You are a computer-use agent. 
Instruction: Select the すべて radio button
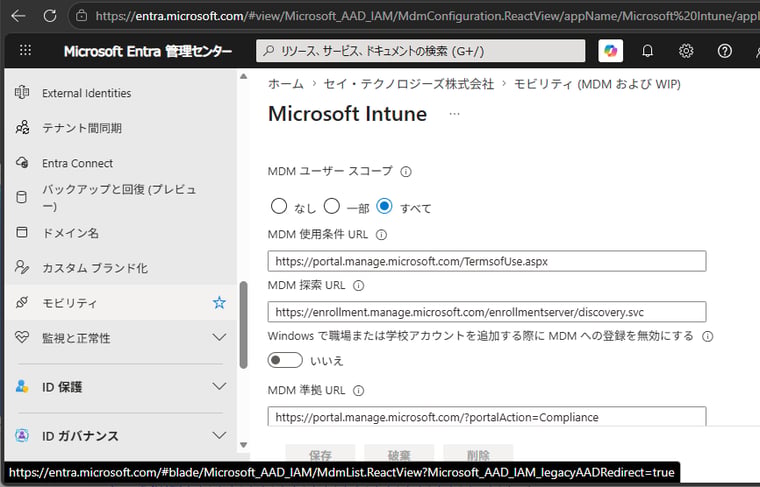pyautogui.click(x=384, y=206)
